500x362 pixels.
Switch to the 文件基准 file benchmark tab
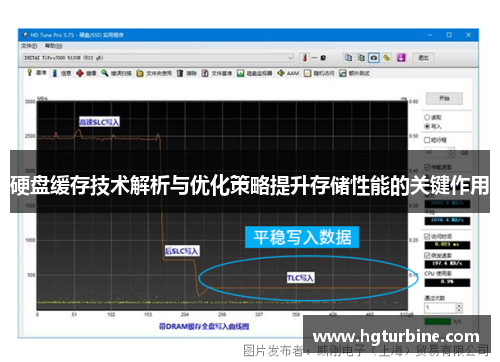[x=217, y=73]
